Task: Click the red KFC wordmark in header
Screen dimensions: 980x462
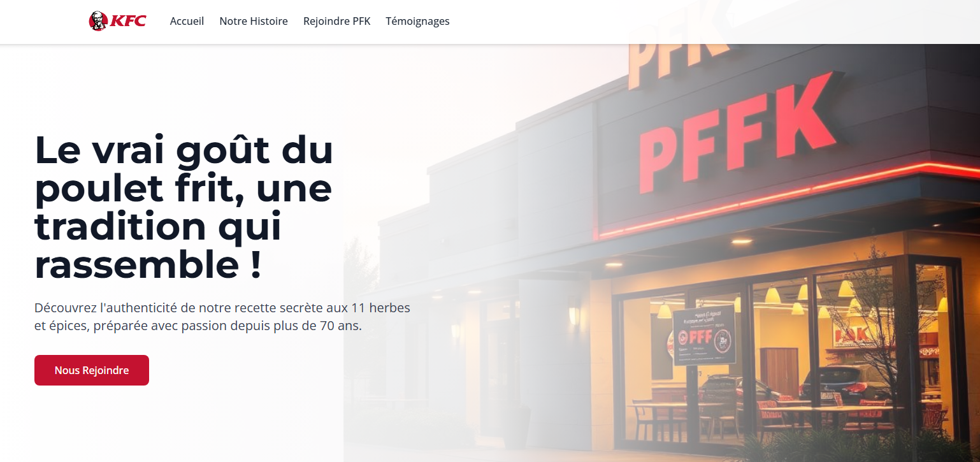Action: 128,21
